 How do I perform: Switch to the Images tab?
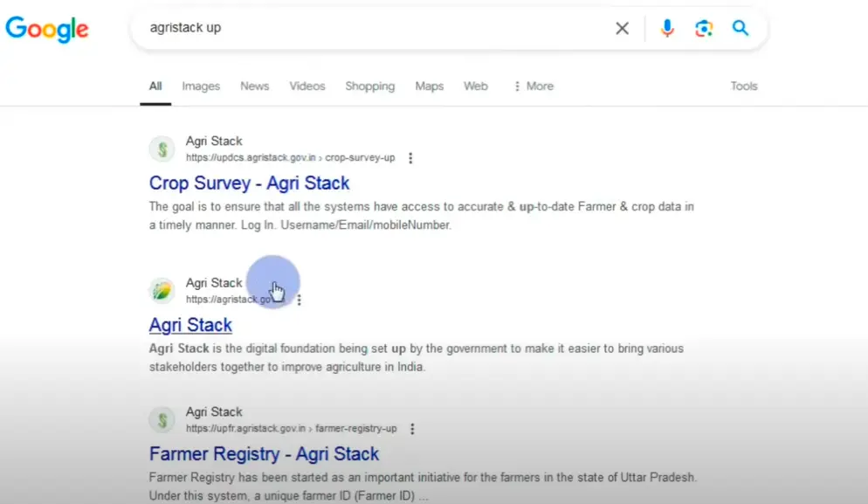coord(200,86)
